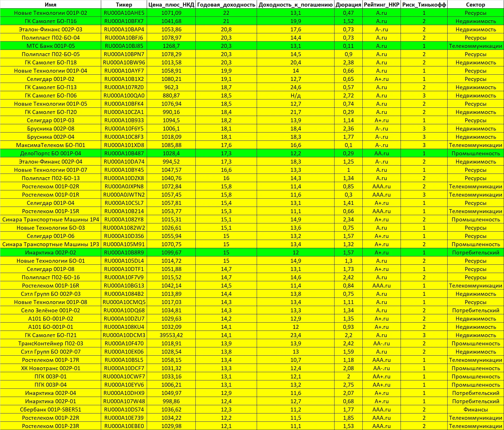504x430 pixels.
Task: Select the "Годовая_доходность" column header
Action: coord(226,5)
